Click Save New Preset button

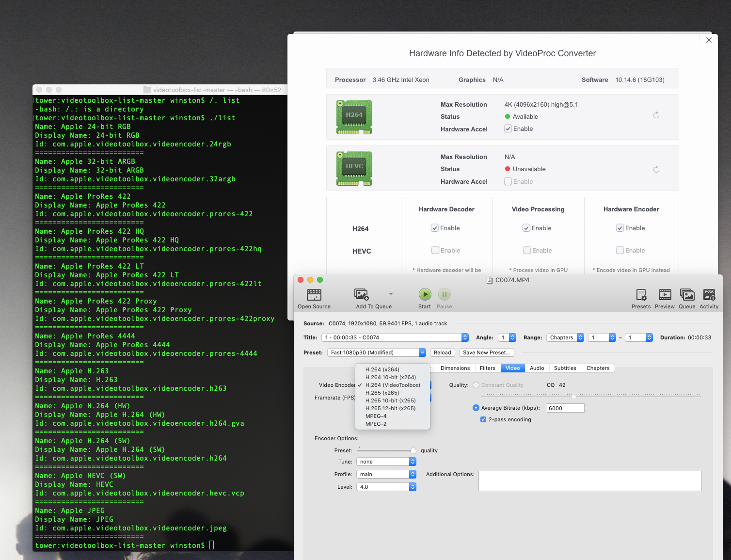point(487,352)
